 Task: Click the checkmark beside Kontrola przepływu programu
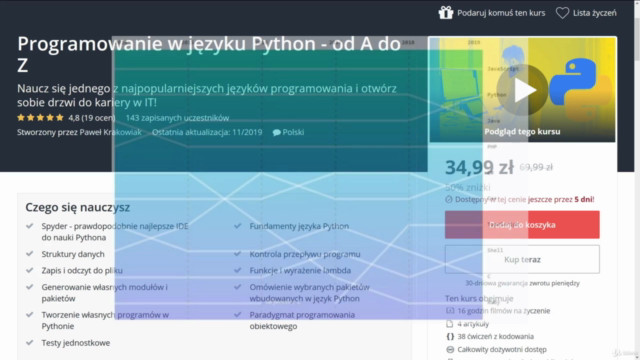[238, 254]
